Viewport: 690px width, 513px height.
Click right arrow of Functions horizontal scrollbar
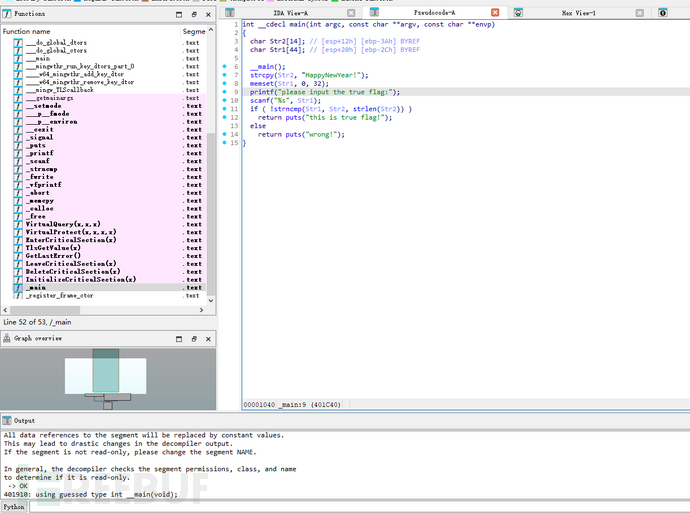tap(203, 308)
